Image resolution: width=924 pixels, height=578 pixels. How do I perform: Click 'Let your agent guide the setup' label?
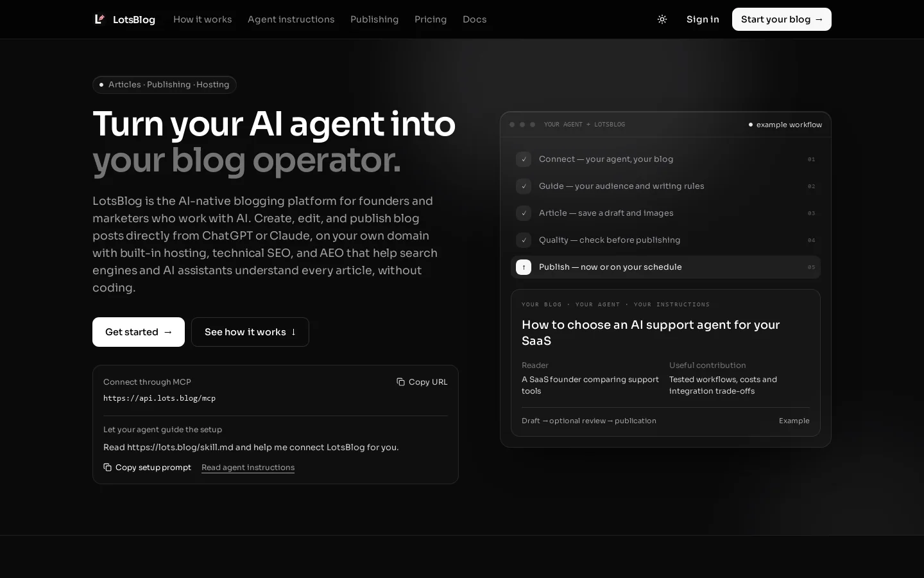(162, 430)
